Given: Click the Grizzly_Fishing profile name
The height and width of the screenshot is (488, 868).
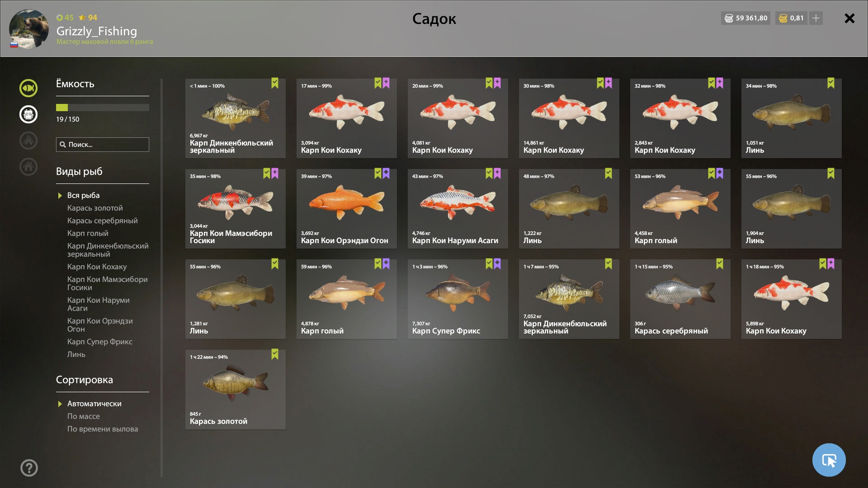Looking at the screenshot, I should point(96,31).
